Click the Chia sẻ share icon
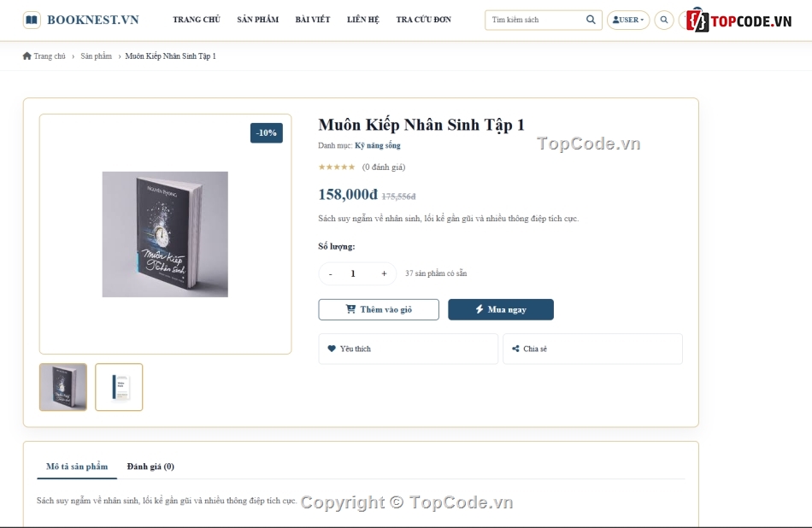This screenshot has width=812, height=528. click(515, 349)
